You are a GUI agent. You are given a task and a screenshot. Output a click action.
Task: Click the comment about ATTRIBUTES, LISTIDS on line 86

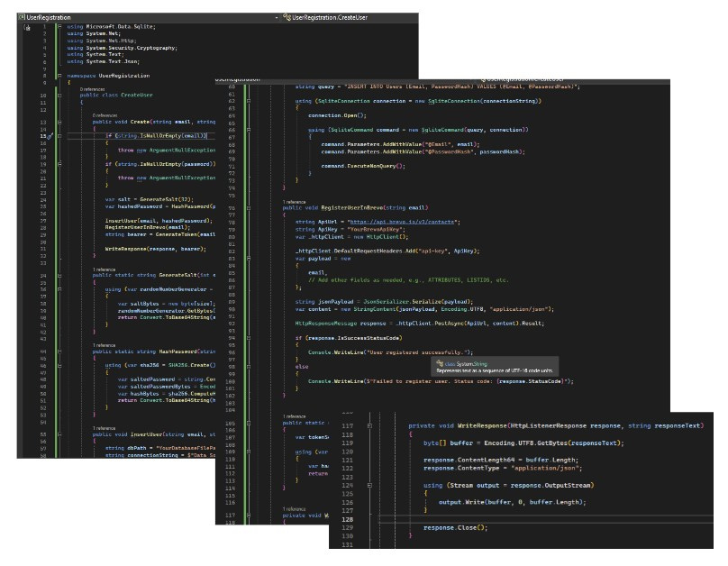click(x=408, y=280)
